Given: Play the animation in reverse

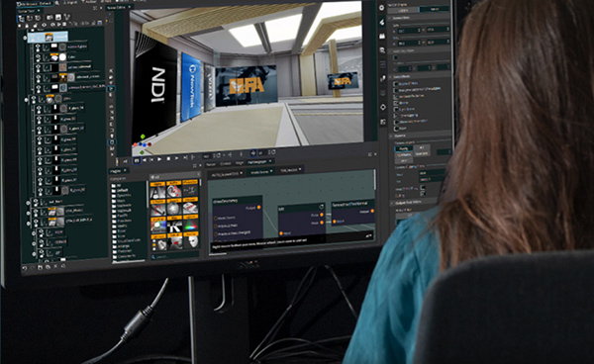Looking at the screenshot, I should (145, 160).
